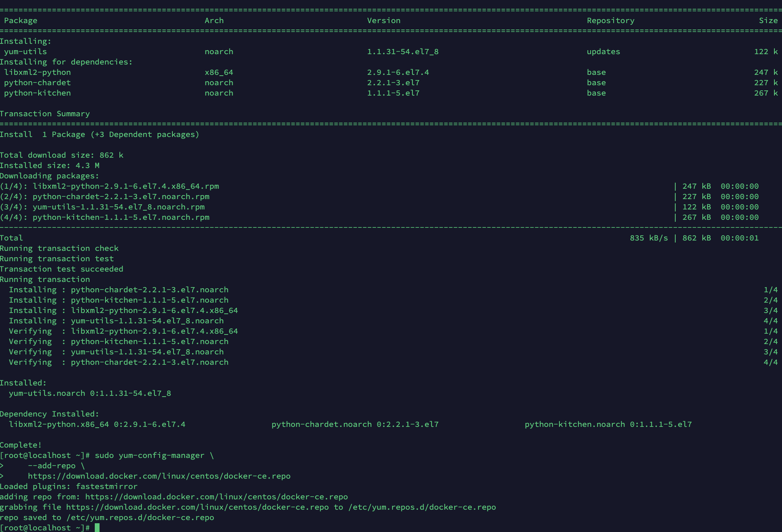This screenshot has height=532, width=782.
Task: Click the 'Transaction Summary' heading
Action: [45, 113]
